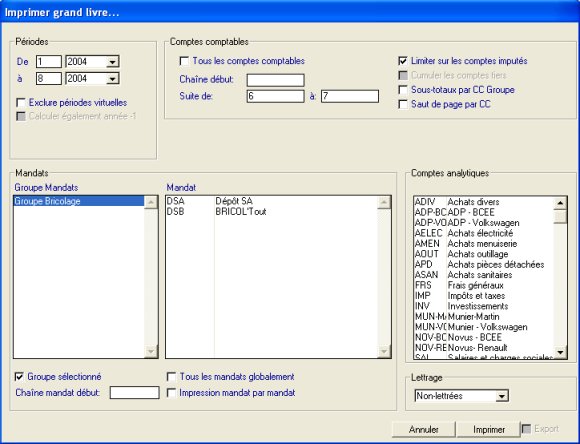Toggle Groupe sélectionné checkbox
The width and height of the screenshot is (580, 444).
point(19,377)
